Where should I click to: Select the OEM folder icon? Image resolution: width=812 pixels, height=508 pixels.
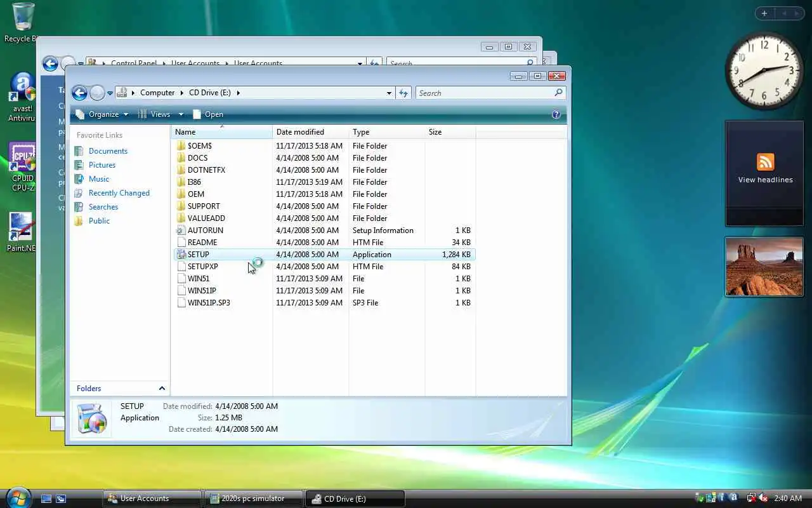pyautogui.click(x=181, y=194)
